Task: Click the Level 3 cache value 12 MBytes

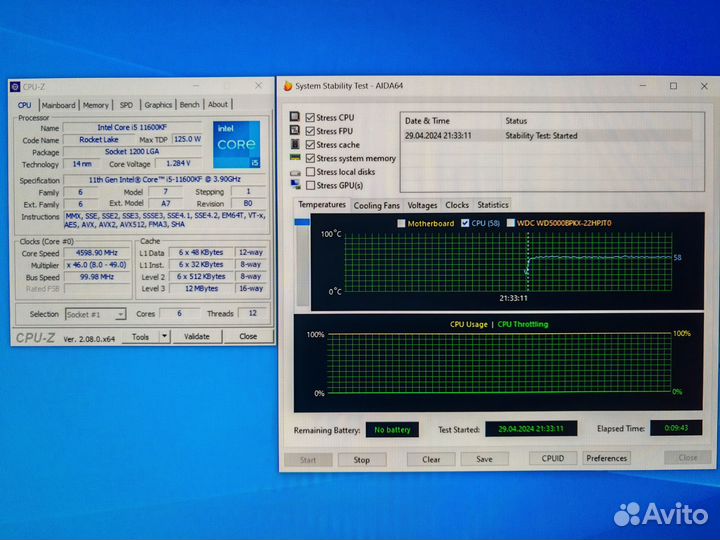Action: point(202,289)
